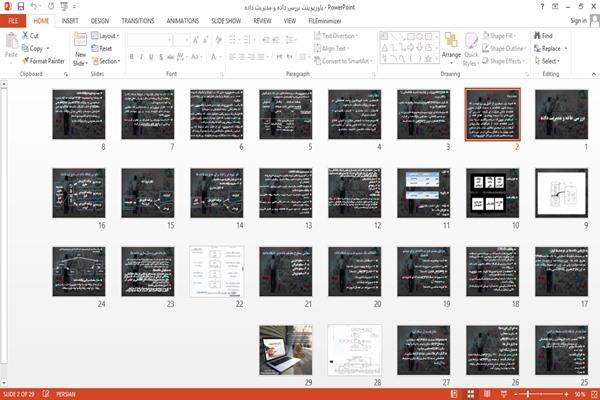The height and width of the screenshot is (400, 600).
Task: Decrease font size with small A icon
Action: (x=205, y=39)
